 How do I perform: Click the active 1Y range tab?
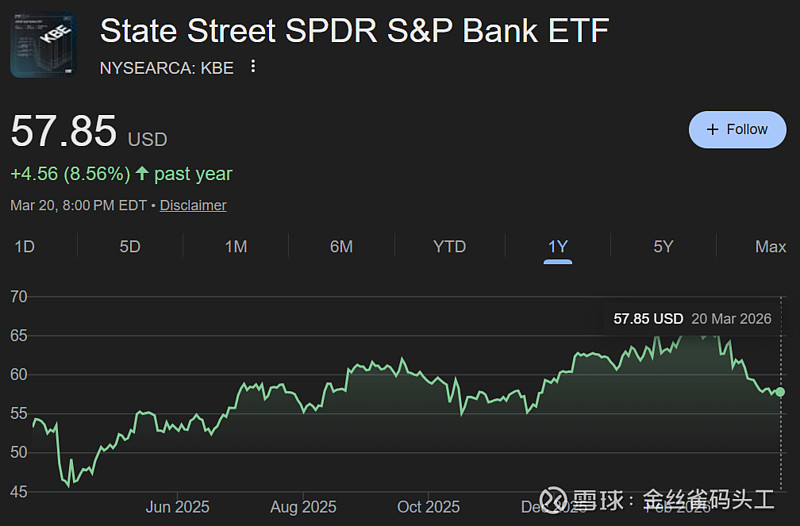(x=558, y=247)
